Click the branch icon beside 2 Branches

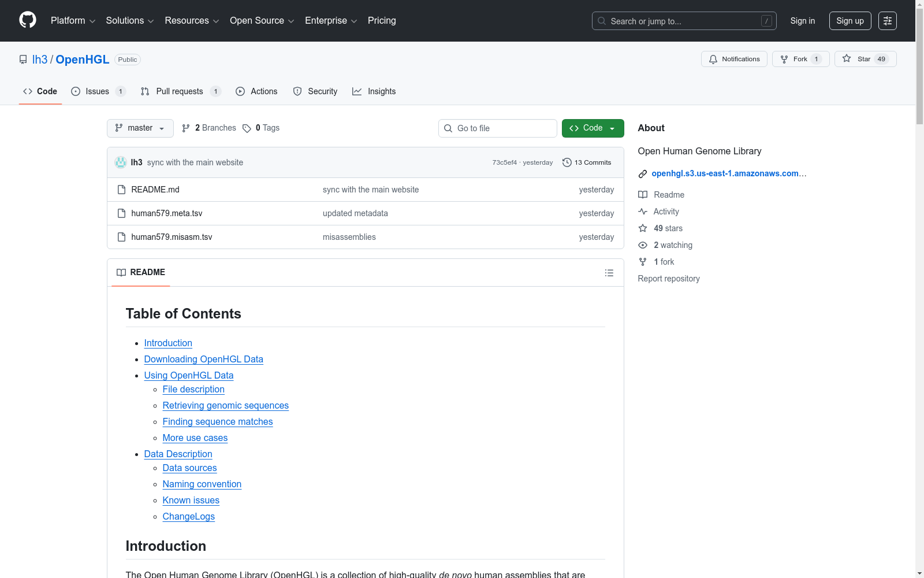click(186, 128)
